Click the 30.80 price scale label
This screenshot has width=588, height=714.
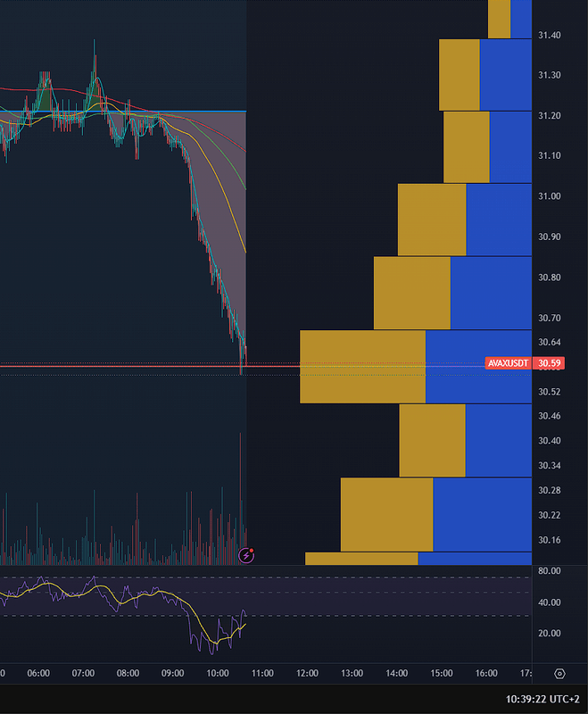point(550,277)
